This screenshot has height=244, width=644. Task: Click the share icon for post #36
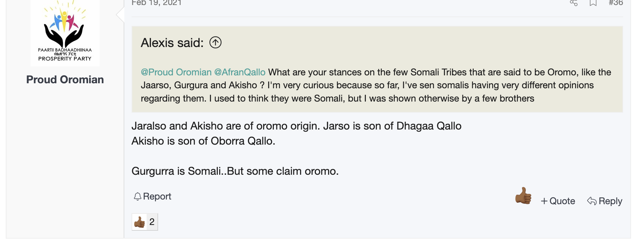[574, 3]
